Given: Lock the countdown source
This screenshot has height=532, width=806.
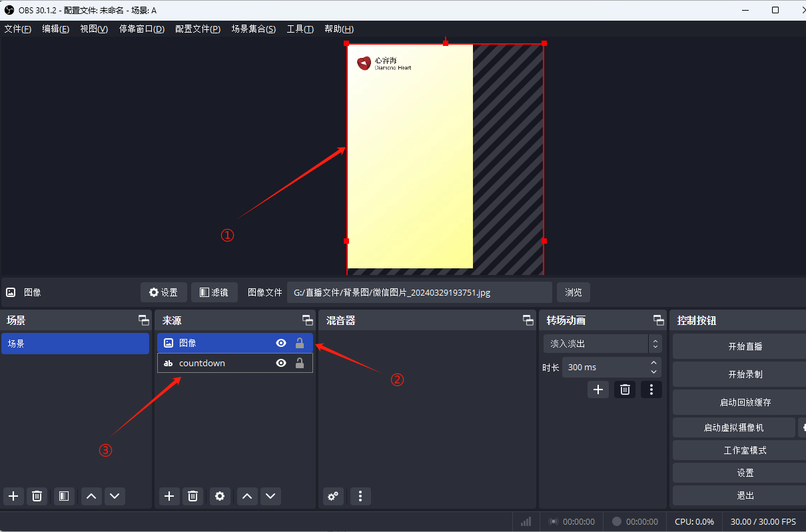Looking at the screenshot, I should click(300, 363).
